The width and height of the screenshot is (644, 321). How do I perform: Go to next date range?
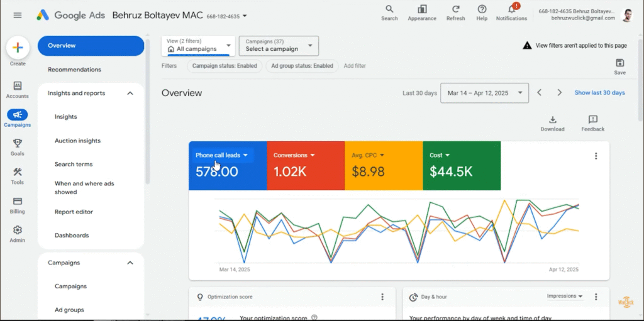pos(559,93)
